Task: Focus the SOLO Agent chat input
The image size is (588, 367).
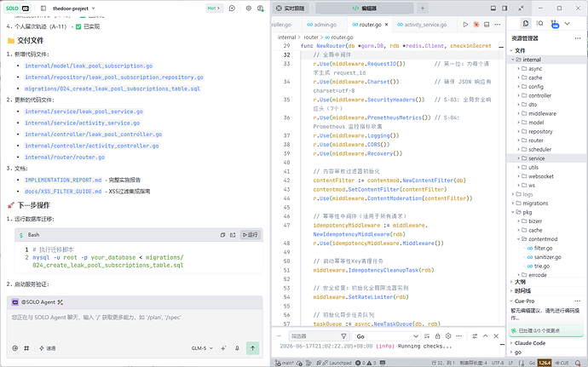Action: [x=135, y=324]
